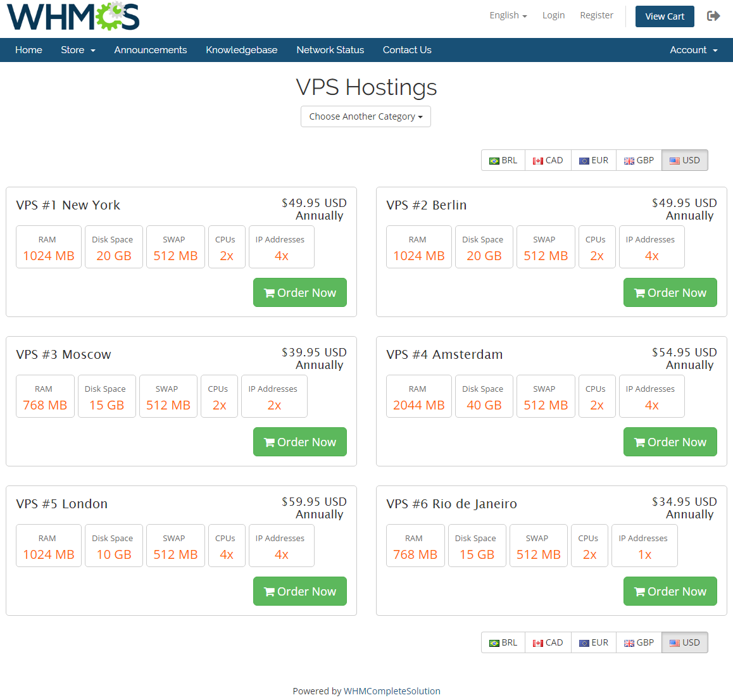Viewport: 733px width, 700px height.
Task: Click the $39.95 USD price
Action: click(x=314, y=353)
